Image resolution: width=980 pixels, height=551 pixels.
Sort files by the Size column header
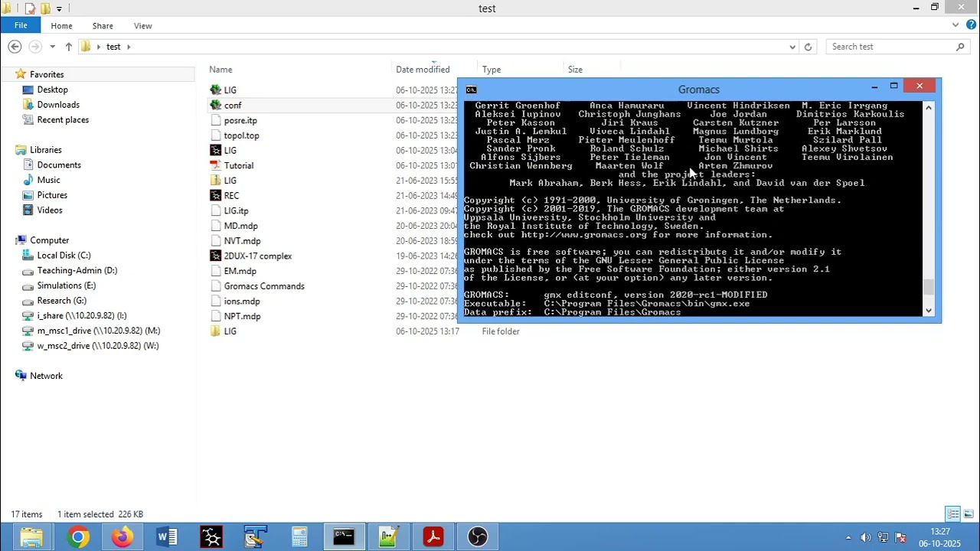coord(575,70)
